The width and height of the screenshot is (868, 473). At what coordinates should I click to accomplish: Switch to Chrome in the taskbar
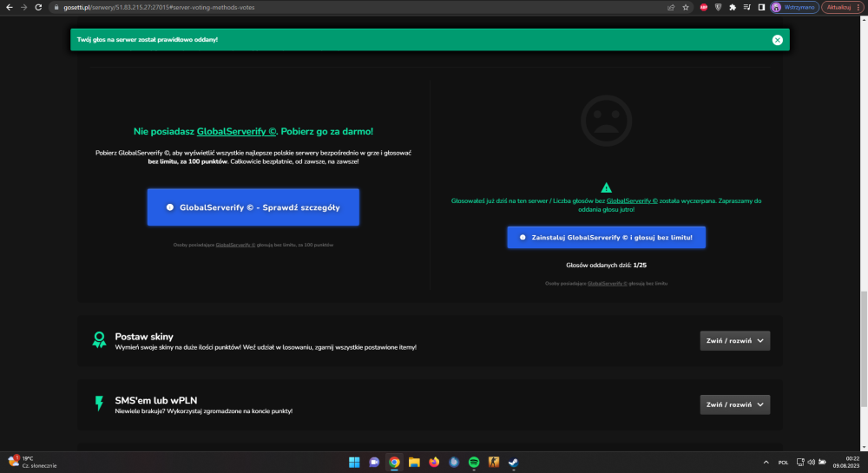394,462
